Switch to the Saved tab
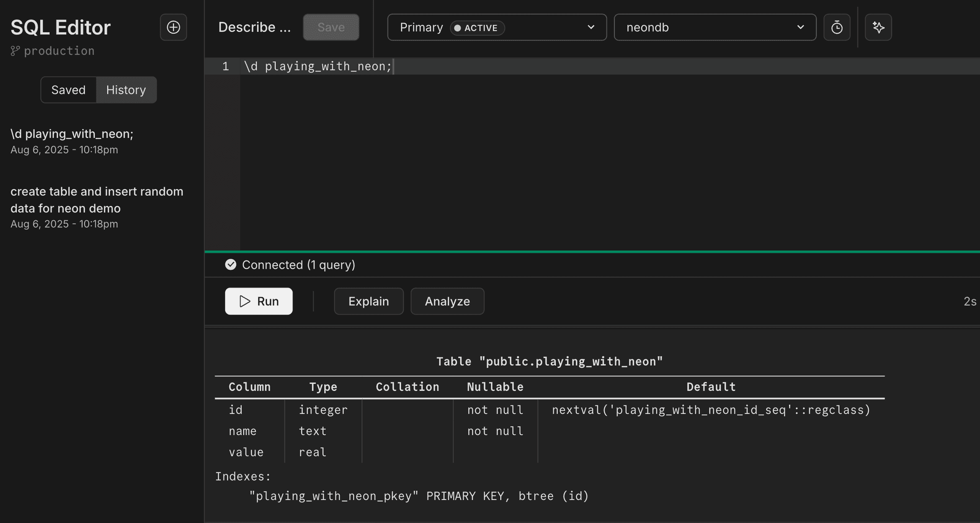The height and width of the screenshot is (523, 980). pos(68,89)
